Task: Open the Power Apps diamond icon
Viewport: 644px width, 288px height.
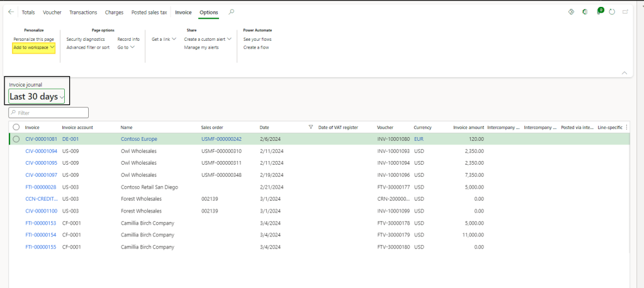Action: [x=572, y=12]
